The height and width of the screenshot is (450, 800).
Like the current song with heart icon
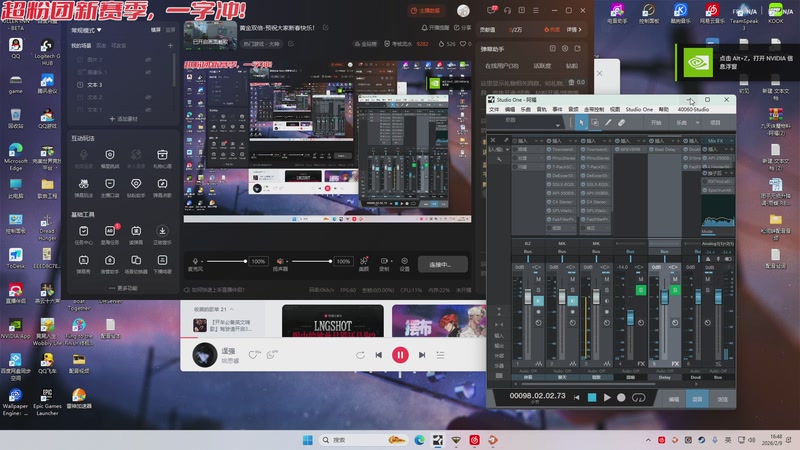coord(253,355)
